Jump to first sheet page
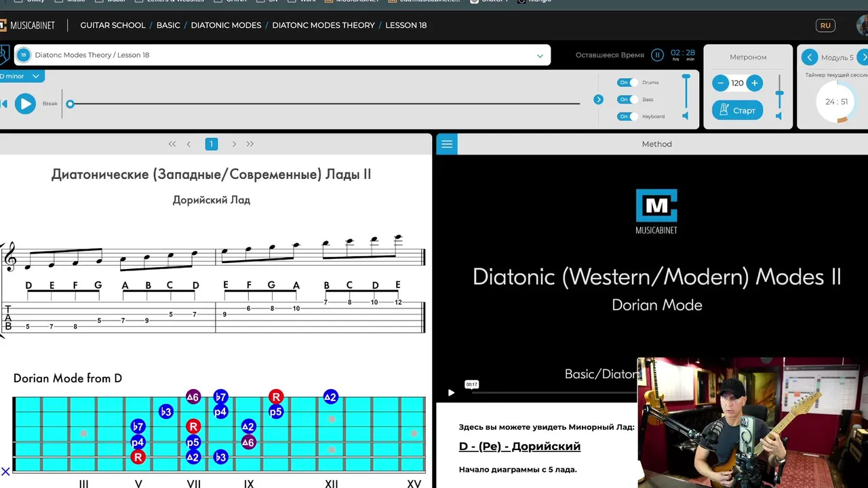 pos(172,144)
